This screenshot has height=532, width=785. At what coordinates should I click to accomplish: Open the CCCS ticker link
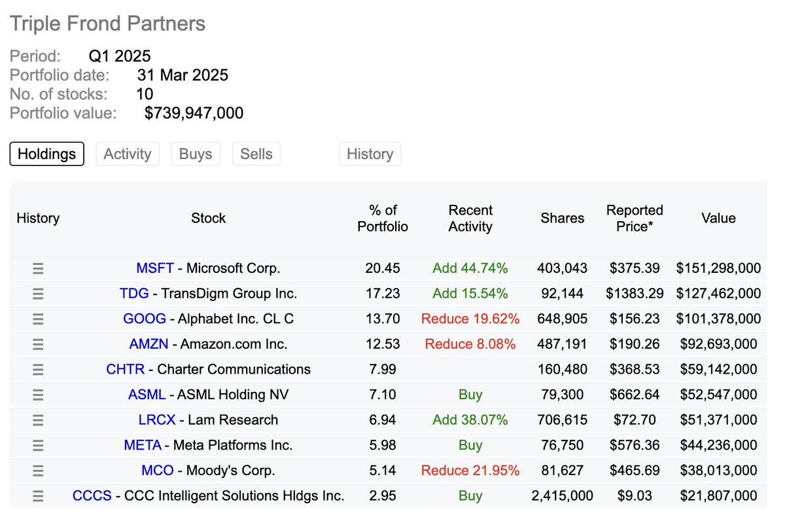click(x=92, y=495)
